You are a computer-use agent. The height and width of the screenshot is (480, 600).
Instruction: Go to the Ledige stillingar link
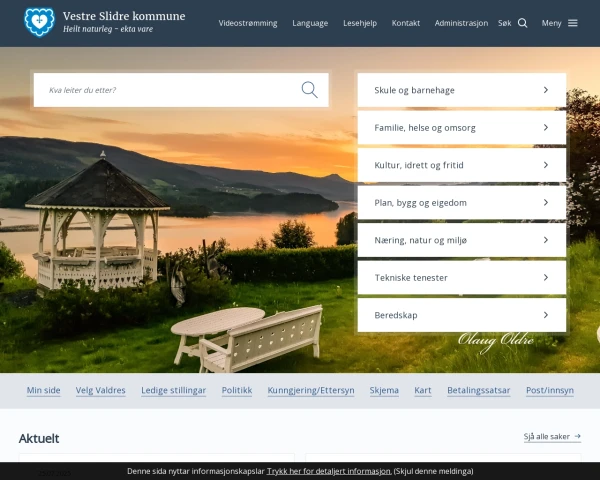coord(173,390)
